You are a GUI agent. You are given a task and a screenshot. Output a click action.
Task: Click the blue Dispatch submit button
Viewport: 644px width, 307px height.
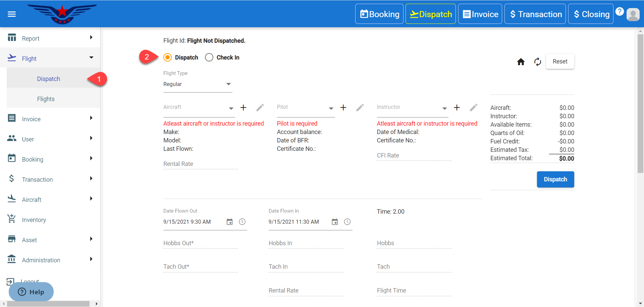coord(555,179)
